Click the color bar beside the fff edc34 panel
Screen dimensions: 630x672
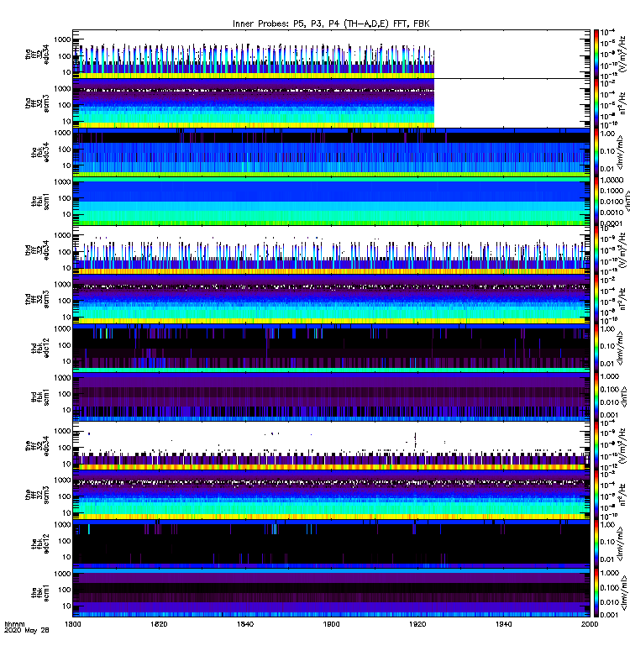[596, 445]
